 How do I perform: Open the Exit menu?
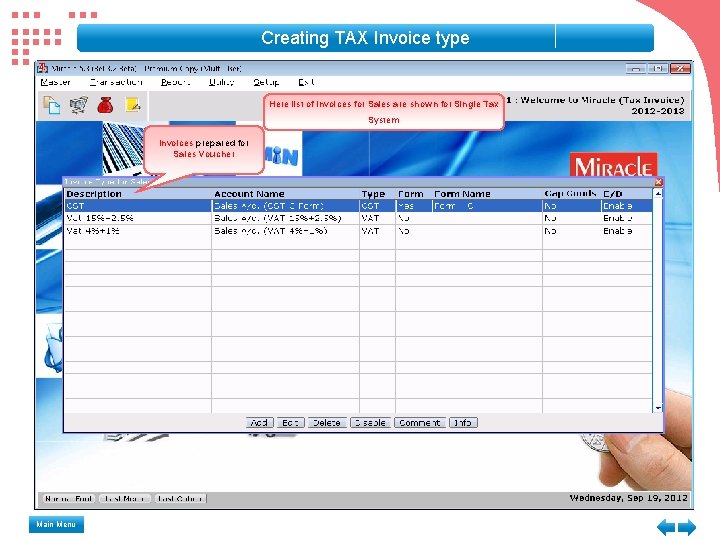pyautogui.click(x=306, y=82)
